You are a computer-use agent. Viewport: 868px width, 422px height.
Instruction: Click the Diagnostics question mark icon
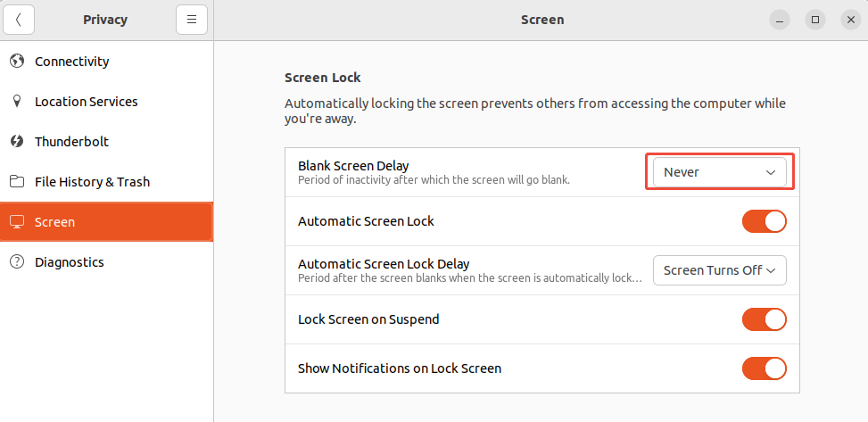[17, 262]
